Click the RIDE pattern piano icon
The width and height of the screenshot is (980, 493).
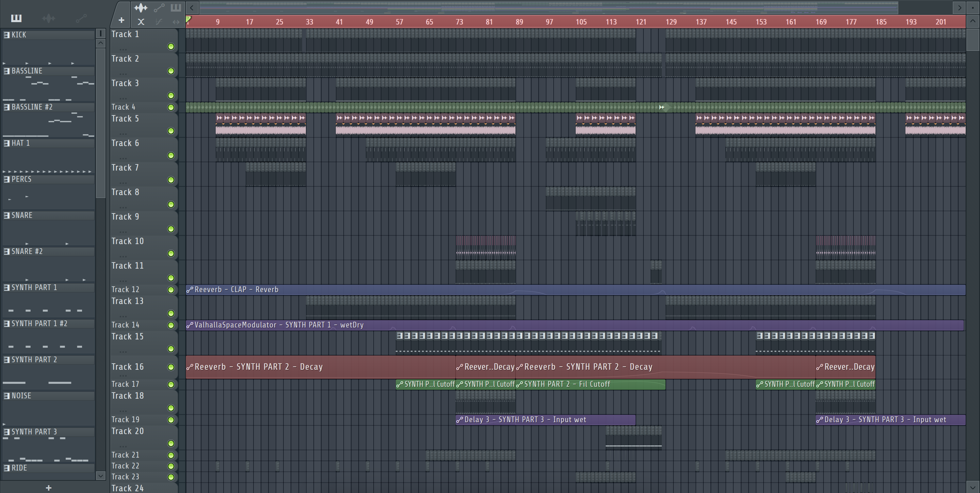coord(6,468)
